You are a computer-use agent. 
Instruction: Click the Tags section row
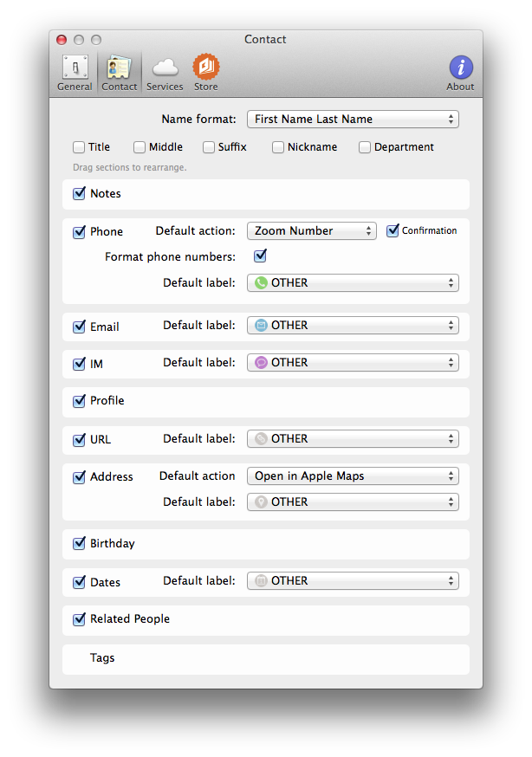(266, 659)
